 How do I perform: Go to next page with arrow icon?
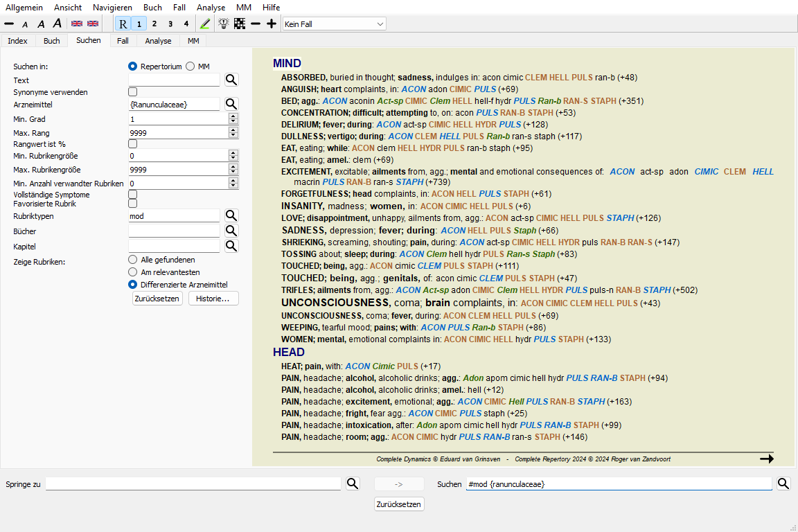[766, 459]
